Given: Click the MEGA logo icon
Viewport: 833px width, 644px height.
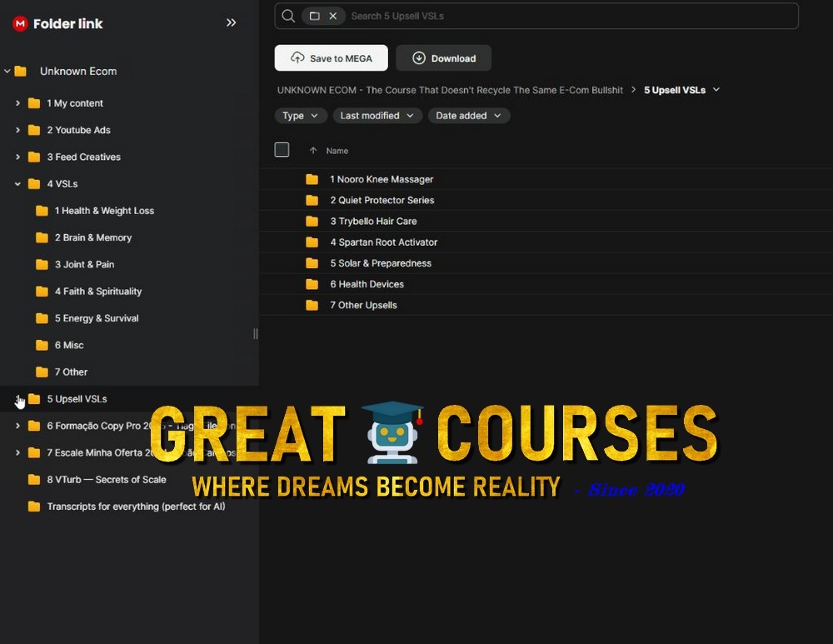Looking at the screenshot, I should (20, 23).
